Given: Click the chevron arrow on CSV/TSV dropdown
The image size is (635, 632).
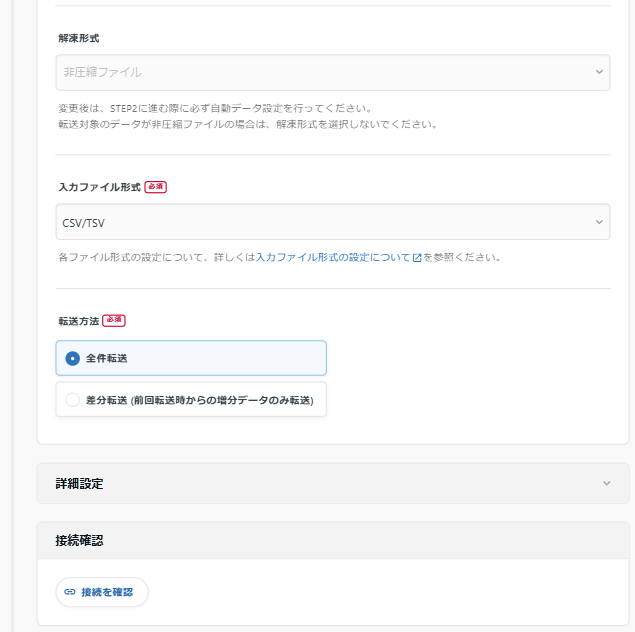Looking at the screenshot, I should coord(599,222).
